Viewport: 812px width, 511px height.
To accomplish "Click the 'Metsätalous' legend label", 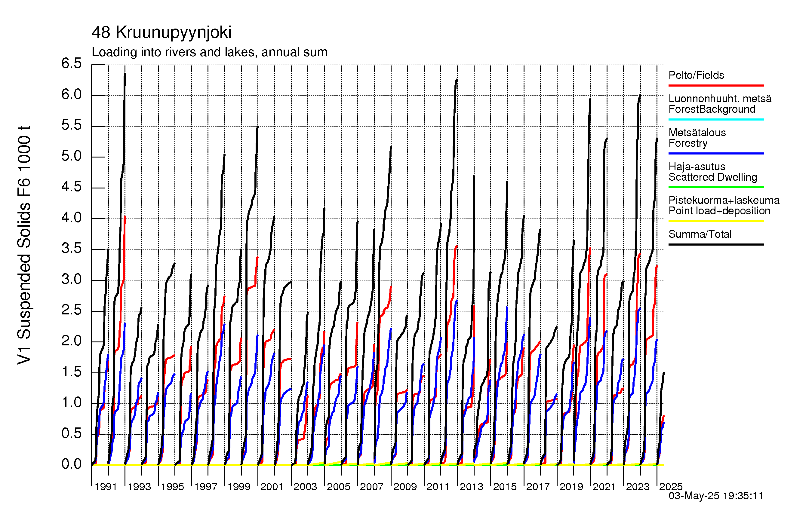I will pos(697,133).
